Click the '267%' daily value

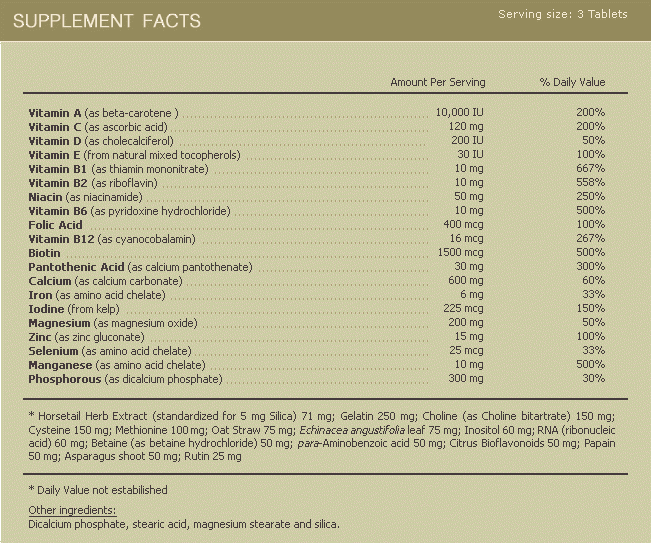pyautogui.click(x=590, y=238)
